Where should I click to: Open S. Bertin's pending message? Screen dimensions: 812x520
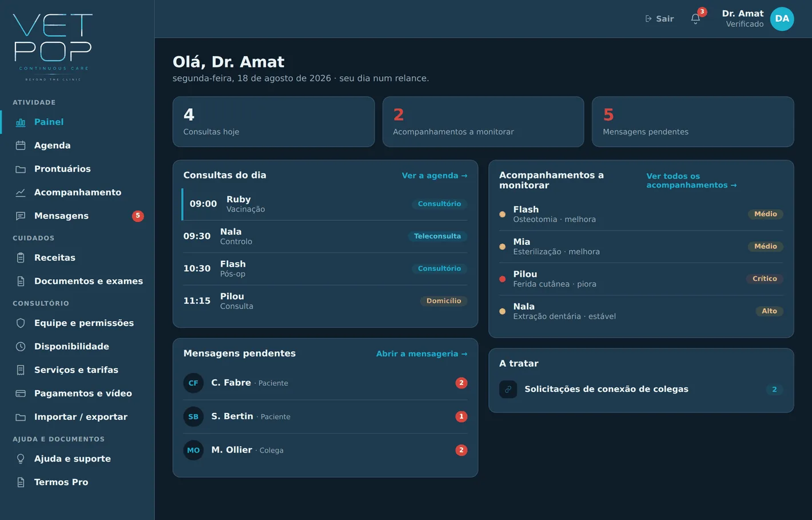325,416
